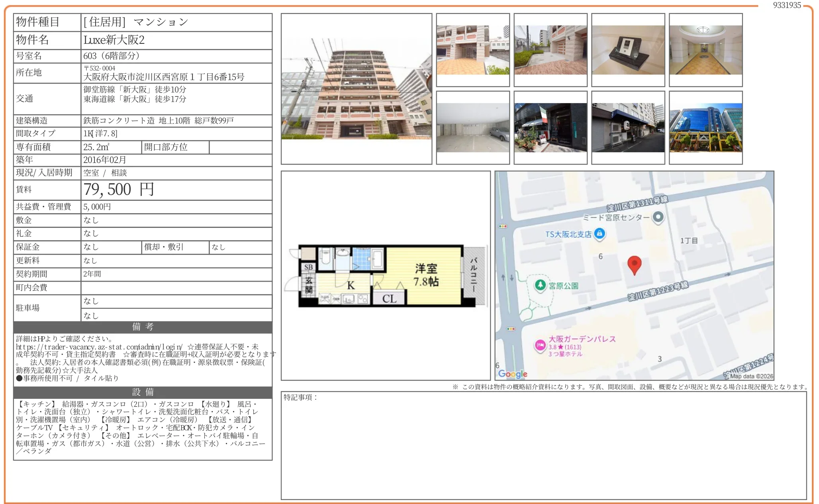Click the 大阪ガーデンパレス pink hotel icon

(x=540, y=345)
